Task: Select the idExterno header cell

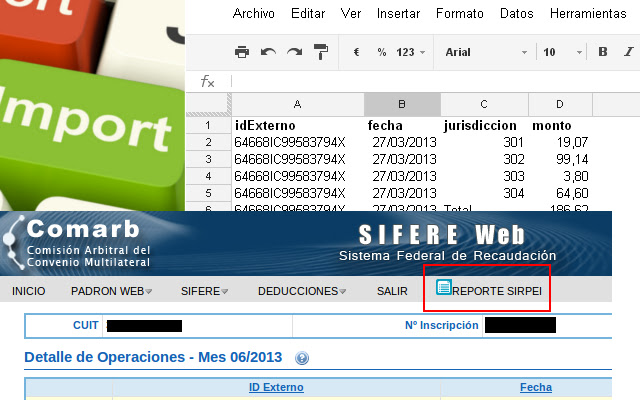Action: (298, 125)
